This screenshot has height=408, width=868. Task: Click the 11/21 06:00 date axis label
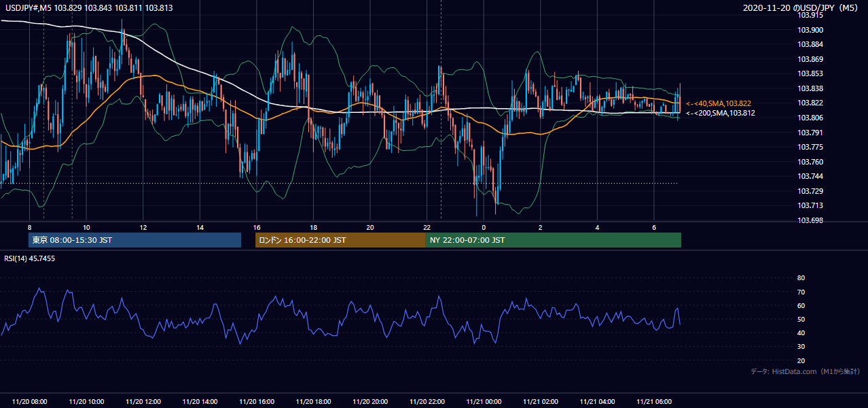point(654,402)
